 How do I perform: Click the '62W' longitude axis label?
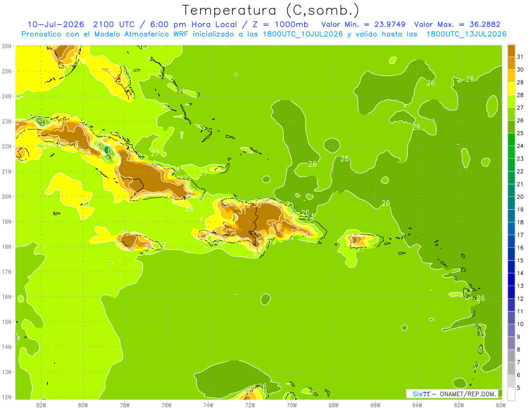pos(459,405)
